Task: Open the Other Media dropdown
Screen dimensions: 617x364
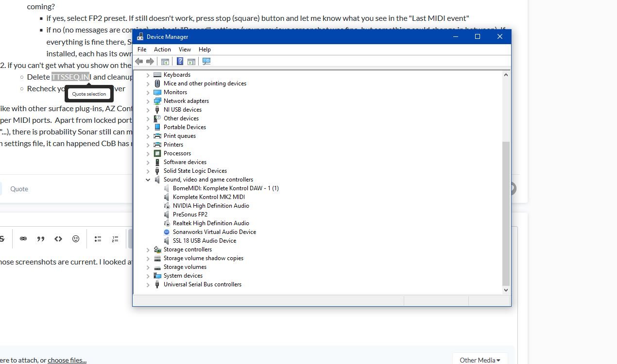Action: tap(480, 360)
